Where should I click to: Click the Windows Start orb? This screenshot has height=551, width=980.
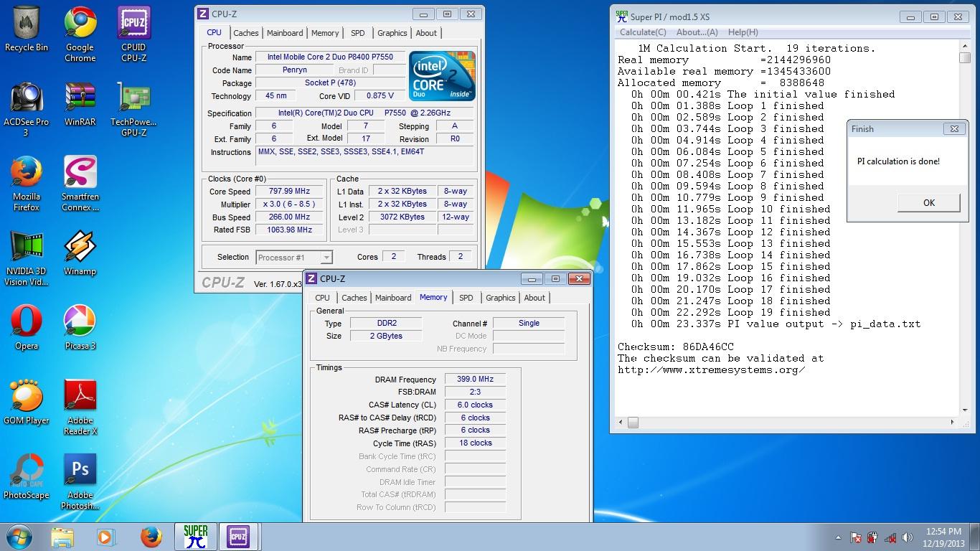tap(20, 537)
